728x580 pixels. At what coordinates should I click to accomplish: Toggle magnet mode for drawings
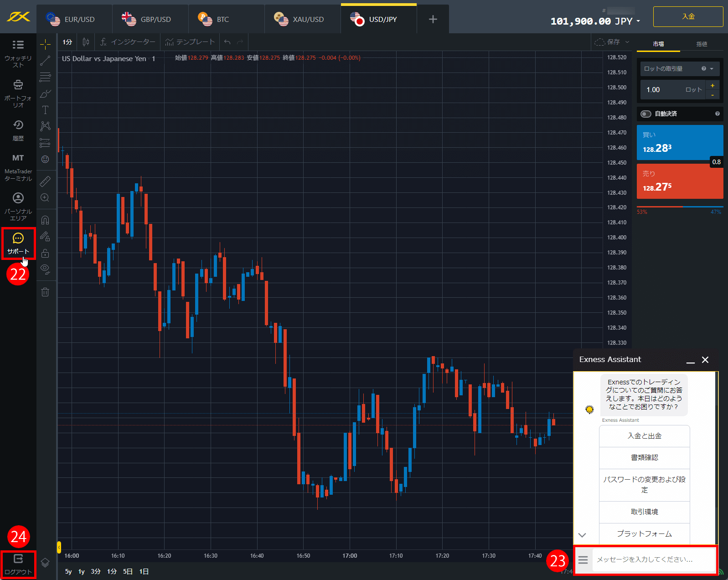tap(45, 220)
